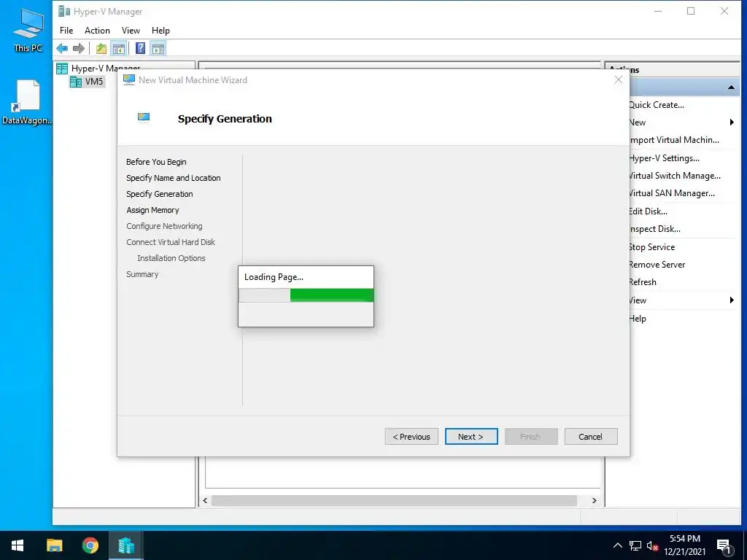Select the DataWagon desktop shortcut
Viewport: 747px width, 560px height.
27,103
